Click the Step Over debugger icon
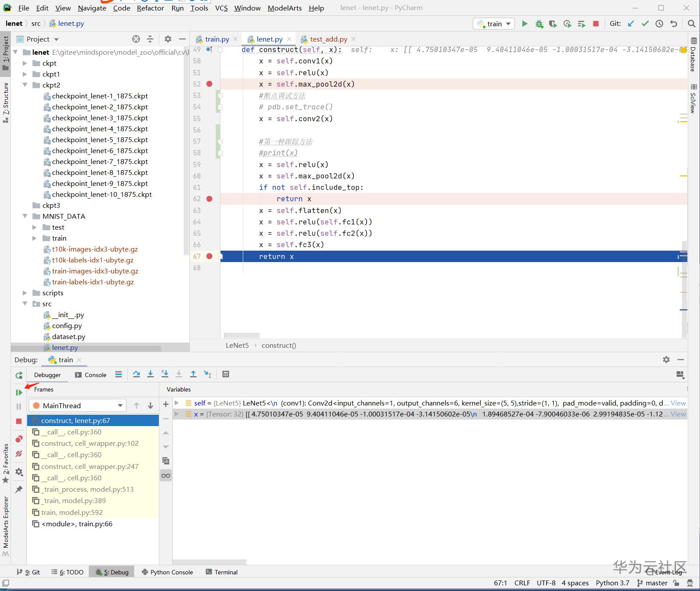Viewport: 700px width, 591px height. (x=136, y=374)
